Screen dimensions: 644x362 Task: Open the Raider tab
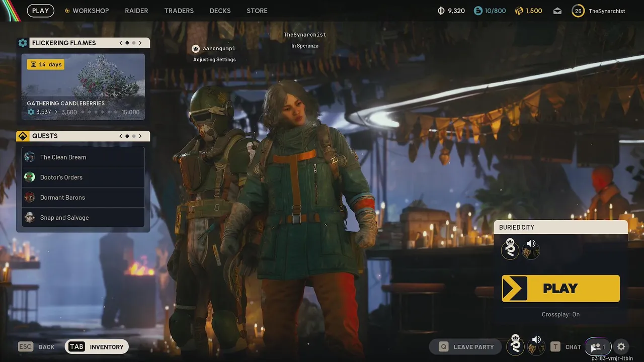[x=136, y=11]
